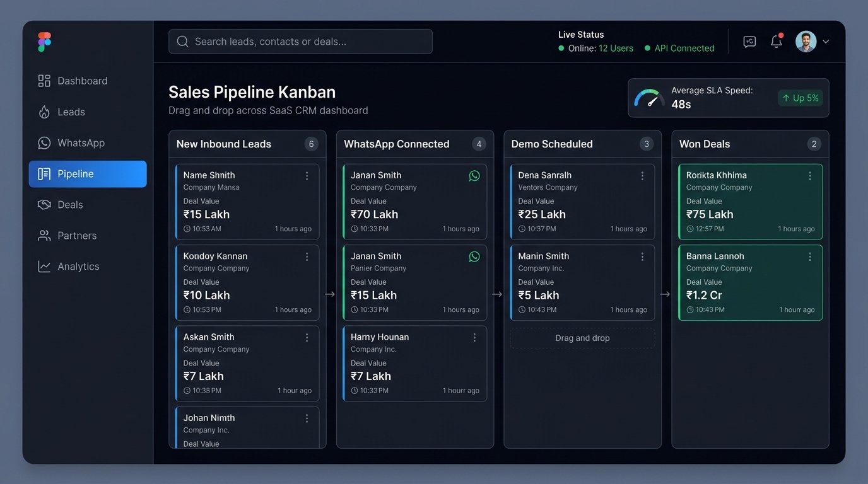Open the options menu on the Johan Nimth card
The height and width of the screenshot is (484, 868).
(x=307, y=418)
